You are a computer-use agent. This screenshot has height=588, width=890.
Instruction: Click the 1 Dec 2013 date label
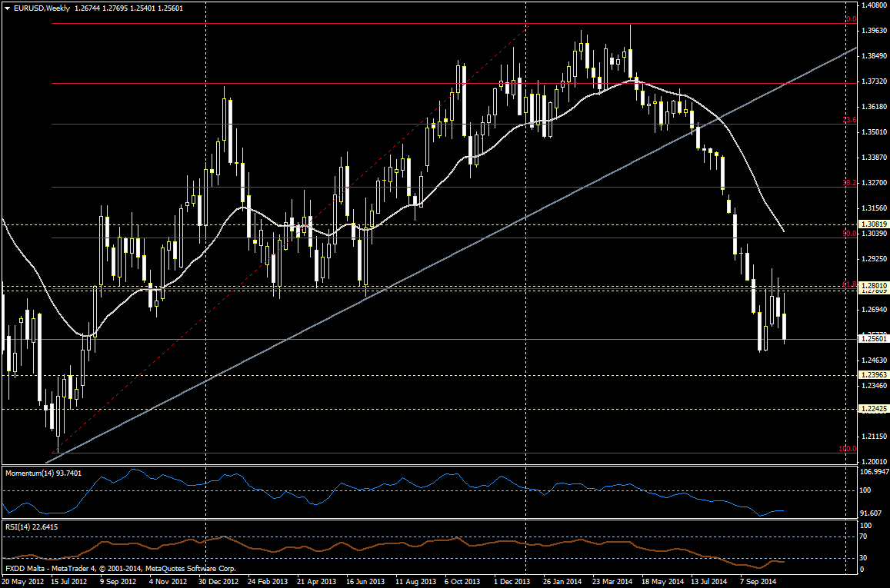click(x=512, y=581)
